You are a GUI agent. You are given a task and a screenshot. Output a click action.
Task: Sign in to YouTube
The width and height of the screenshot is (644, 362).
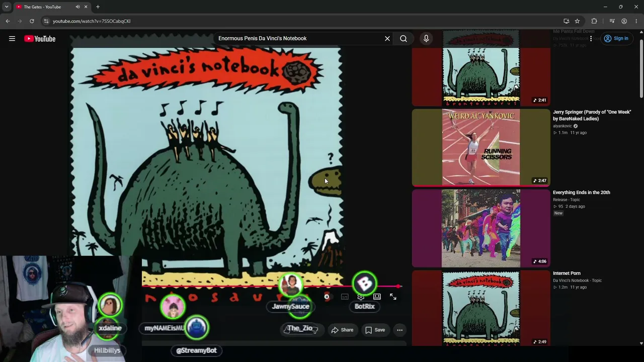tap(616, 39)
